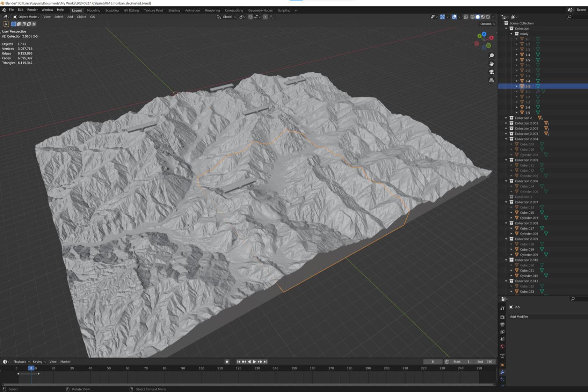
Task: Click the Y axis on the navigation gizmo
Action: [479, 36]
